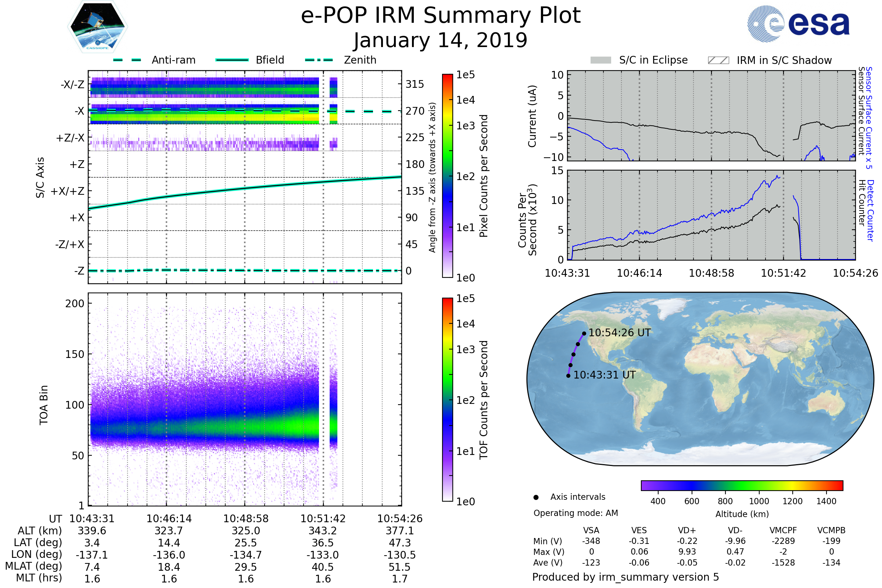This screenshot has width=882, height=588.
Task: Click the Bfield solid legend line
Action: (232, 60)
